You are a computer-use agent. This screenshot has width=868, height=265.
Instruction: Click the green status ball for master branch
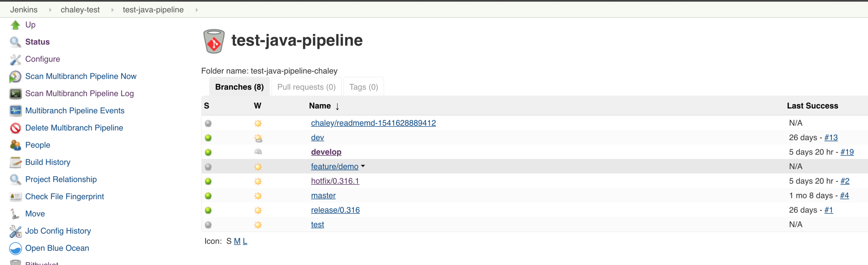208,196
